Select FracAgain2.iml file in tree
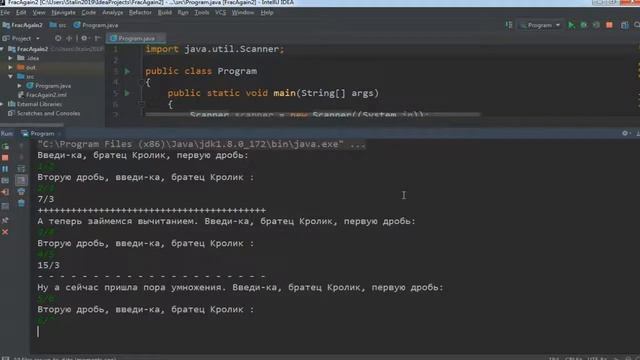Image resolution: width=640 pixels, height=360 pixels. [x=42, y=95]
